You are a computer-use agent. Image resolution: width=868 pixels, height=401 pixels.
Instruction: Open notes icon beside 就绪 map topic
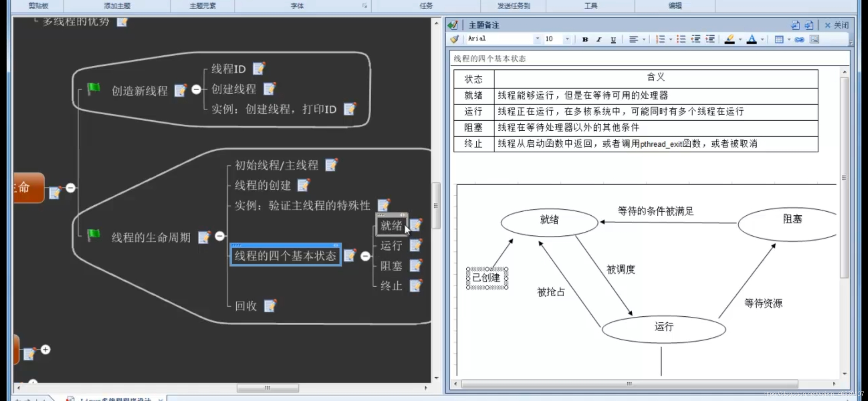(416, 225)
